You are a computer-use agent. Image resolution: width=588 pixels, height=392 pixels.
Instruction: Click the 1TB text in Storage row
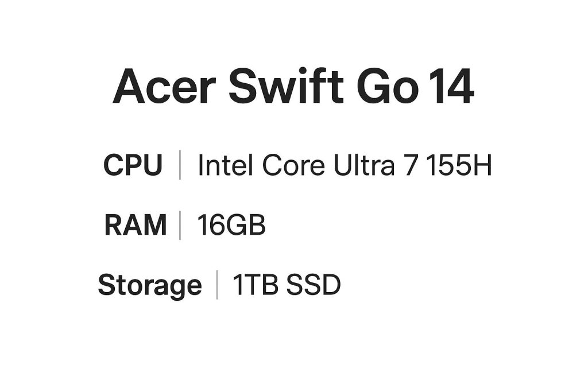(x=256, y=285)
